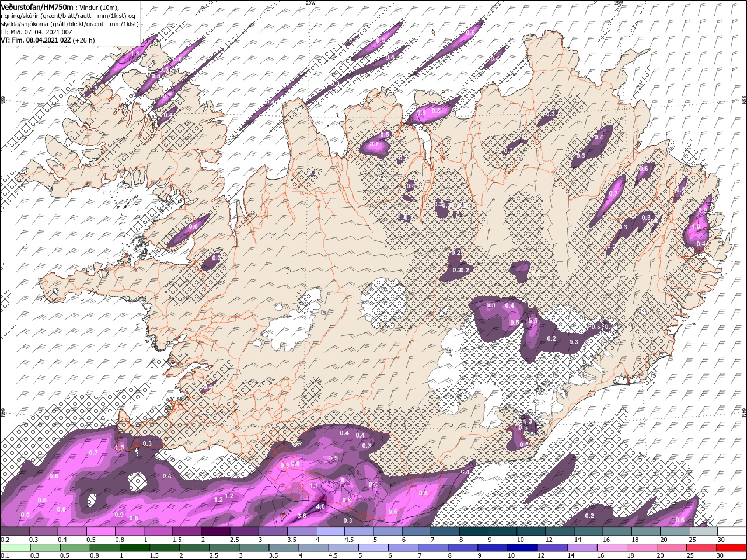This screenshot has width=747, height=560.
Task: Click the '1.1' precipitation value on the map
Action: click(x=314, y=485)
